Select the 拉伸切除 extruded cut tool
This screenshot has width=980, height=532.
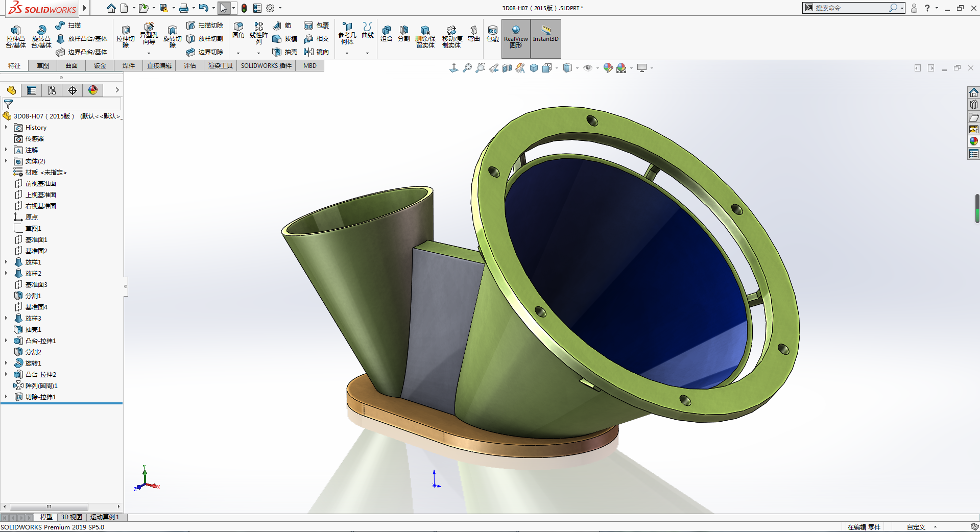pos(125,37)
